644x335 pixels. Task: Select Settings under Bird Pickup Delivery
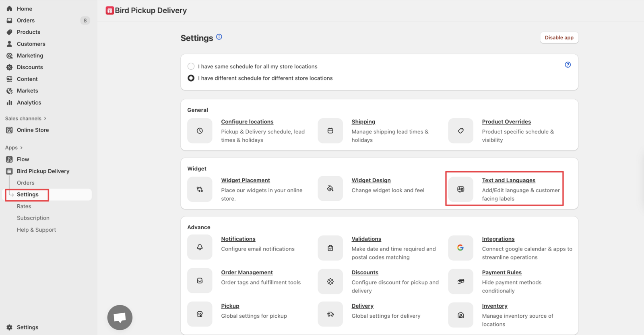[x=28, y=195]
